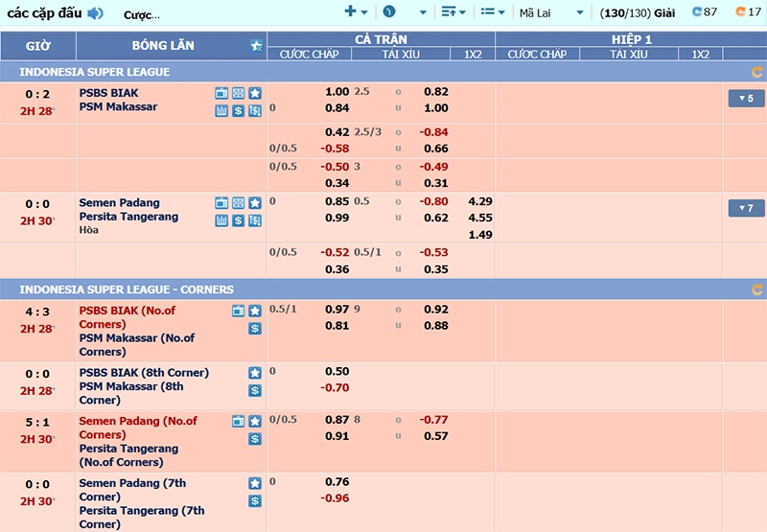This screenshot has width=767, height=532.
Task: Click the odds movement icon for PSBS BIAK match
Action: (x=255, y=111)
